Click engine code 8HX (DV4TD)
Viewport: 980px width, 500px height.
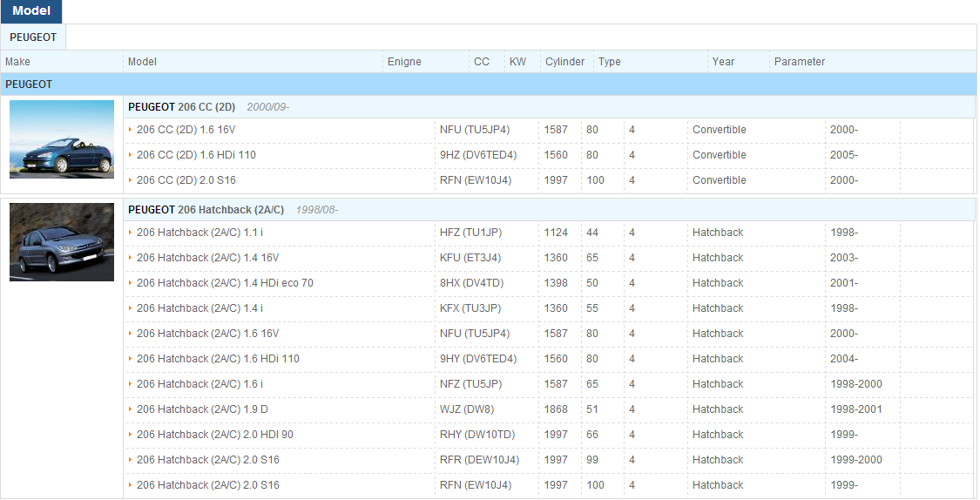(471, 283)
